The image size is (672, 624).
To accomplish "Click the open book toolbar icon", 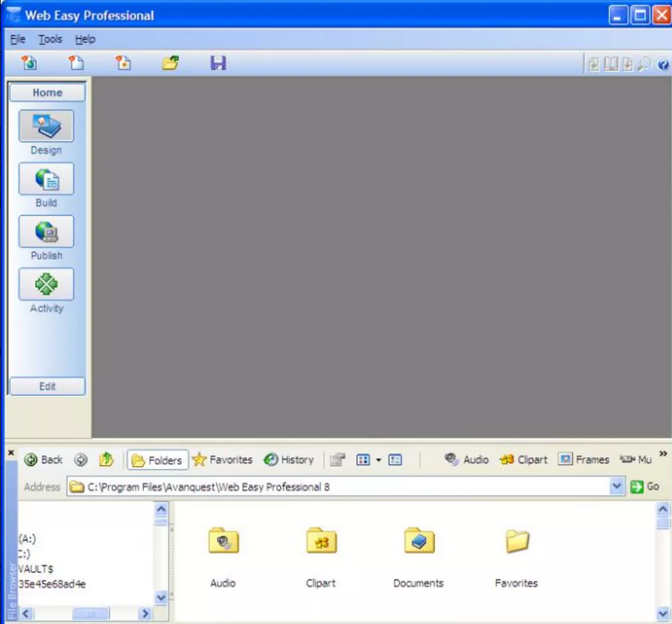I will click(611, 64).
